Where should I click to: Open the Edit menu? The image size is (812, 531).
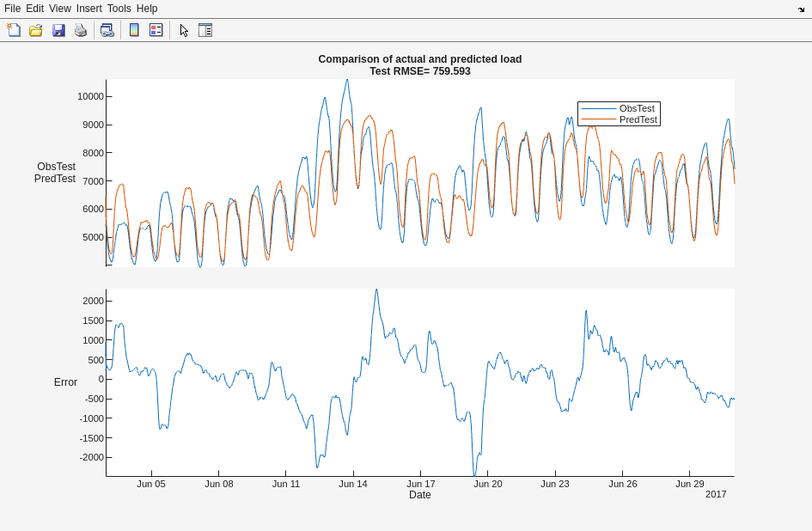coord(34,9)
